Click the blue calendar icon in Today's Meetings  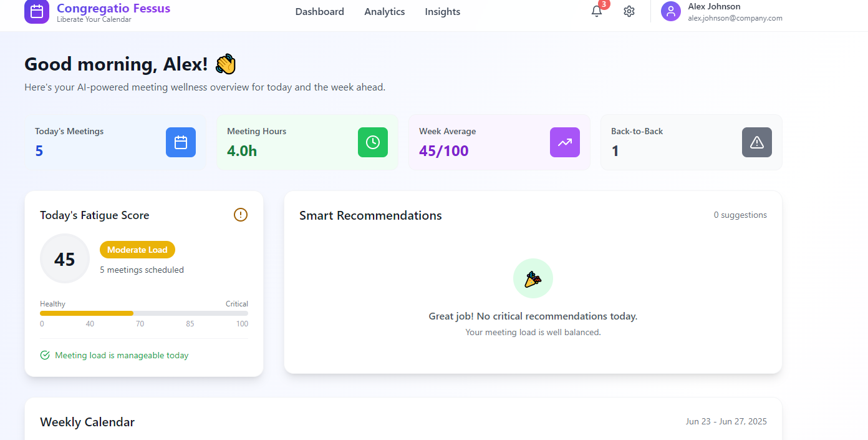click(x=181, y=142)
